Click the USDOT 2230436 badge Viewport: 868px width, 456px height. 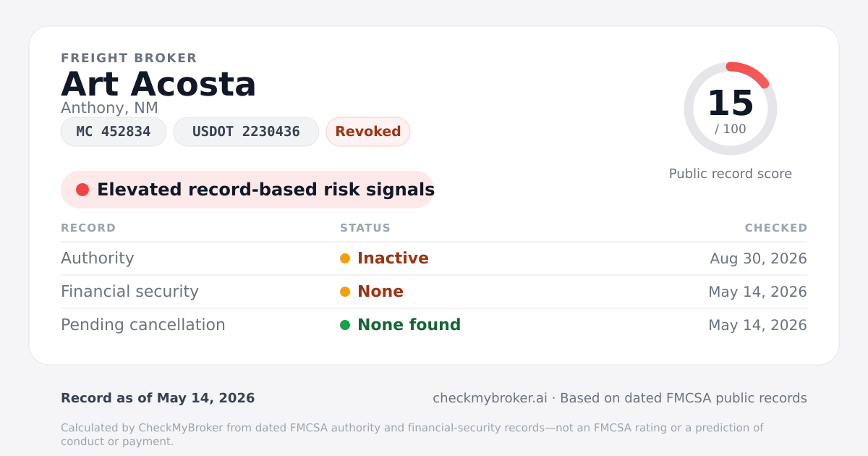(x=246, y=132)
